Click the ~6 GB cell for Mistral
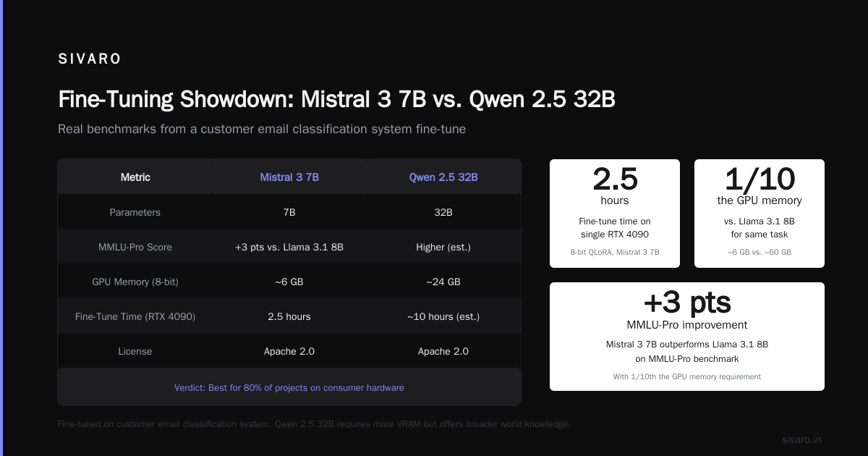 point(289,282)
